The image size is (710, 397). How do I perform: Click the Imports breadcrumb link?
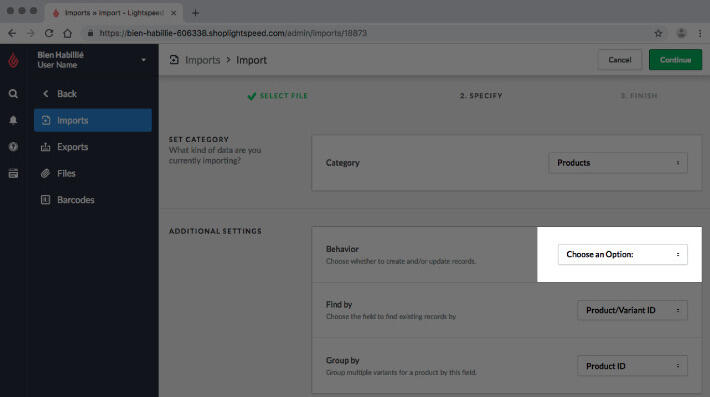pyautogui.click(x=202, y=60)
